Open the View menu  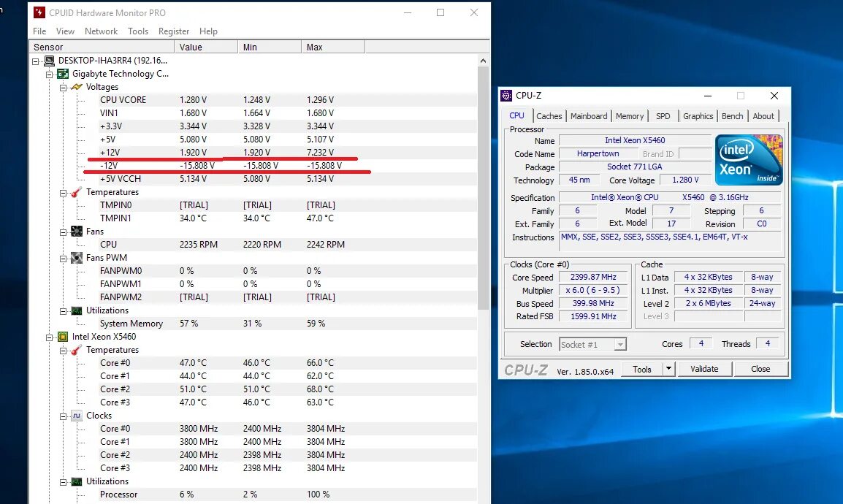point(65,31)
